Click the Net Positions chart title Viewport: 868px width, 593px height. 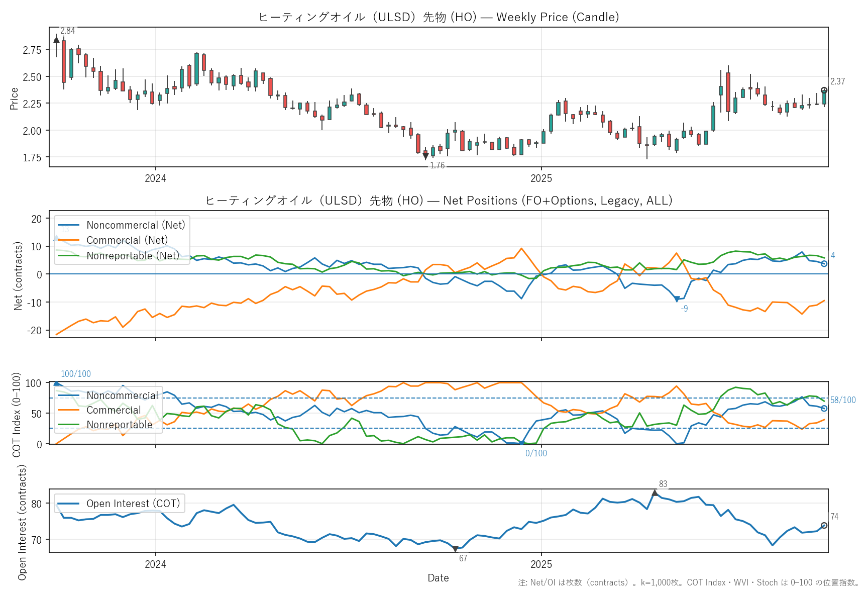pos(438,201)
